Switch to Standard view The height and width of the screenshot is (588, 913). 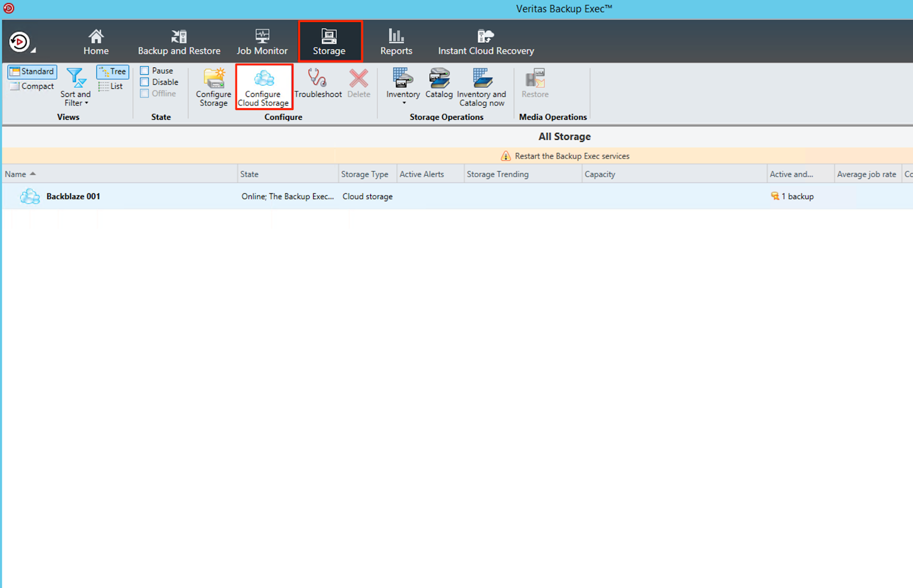32,71
